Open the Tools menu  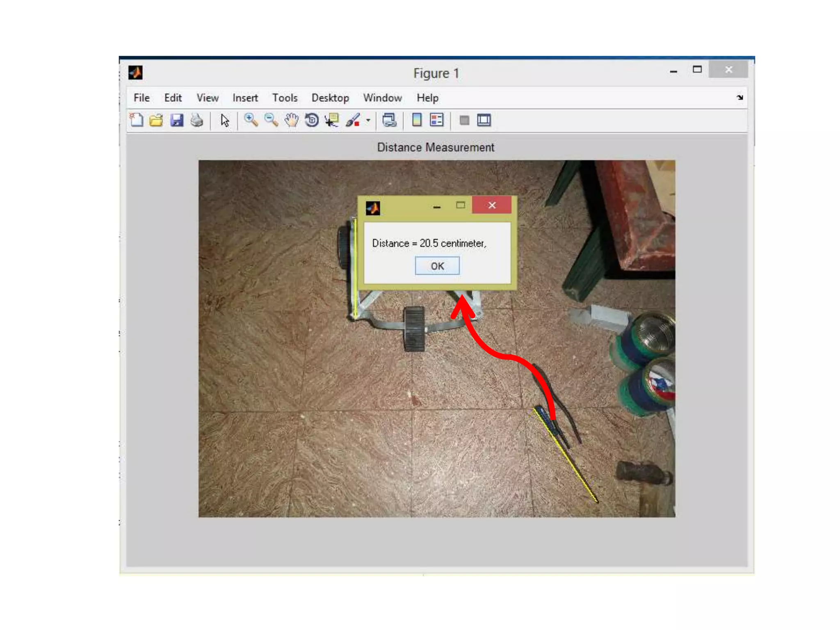tap(285, 98)
